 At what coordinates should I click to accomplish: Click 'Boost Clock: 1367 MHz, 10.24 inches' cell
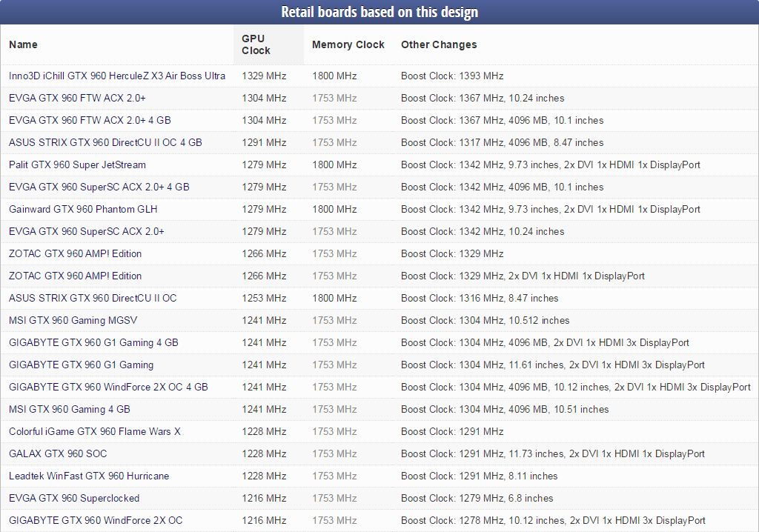(483, 99)
